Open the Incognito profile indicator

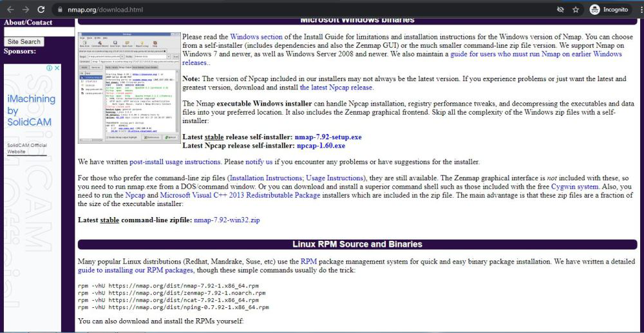pos(609,10)
